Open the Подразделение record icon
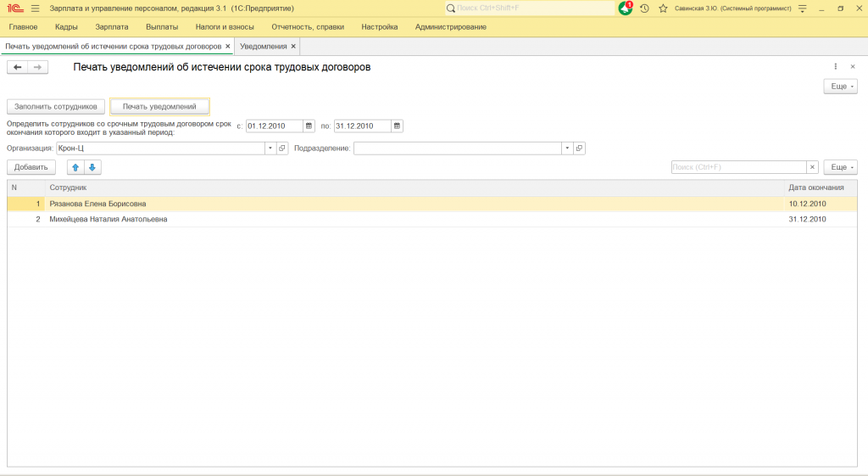The image size is (868, 476). click(x=579, y=148)
